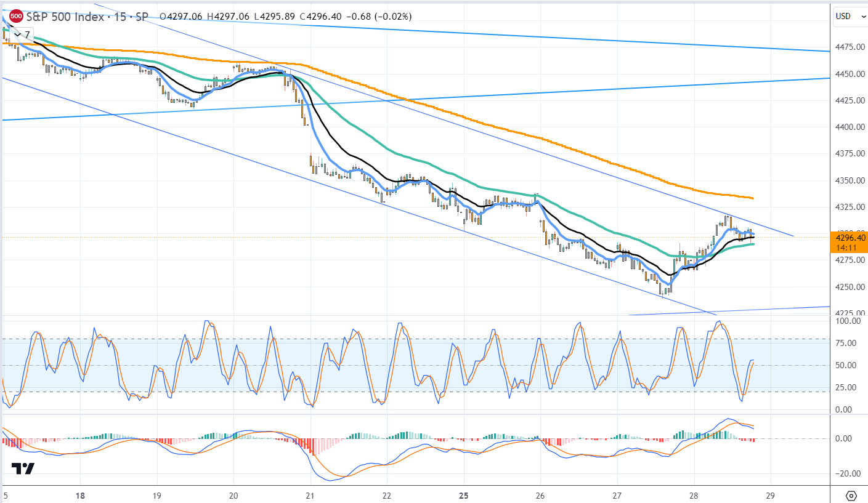Click the S&P 500 Index · 15 · SP title
Screen dimensions: 868x503
87,17
